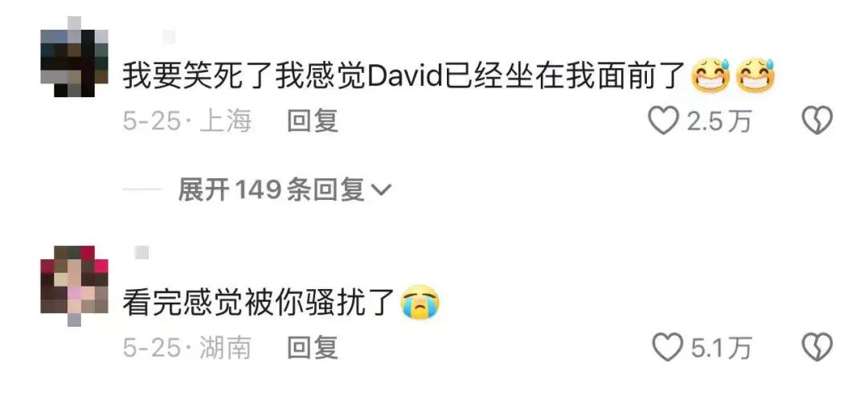The width and height of the screenshot is (868, 395).
Task: Expand 展开149条回复
Action: (x=285, y=190)
